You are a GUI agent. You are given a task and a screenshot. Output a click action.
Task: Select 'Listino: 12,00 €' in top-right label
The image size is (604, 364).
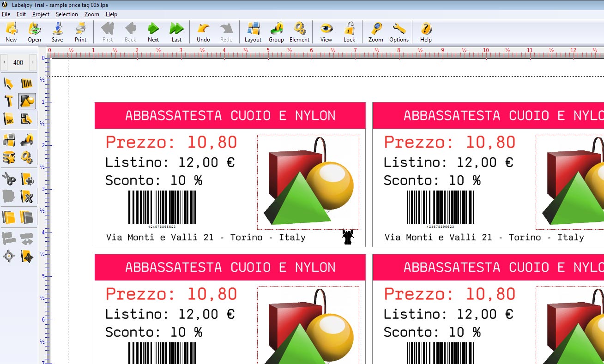pos(448,162)
